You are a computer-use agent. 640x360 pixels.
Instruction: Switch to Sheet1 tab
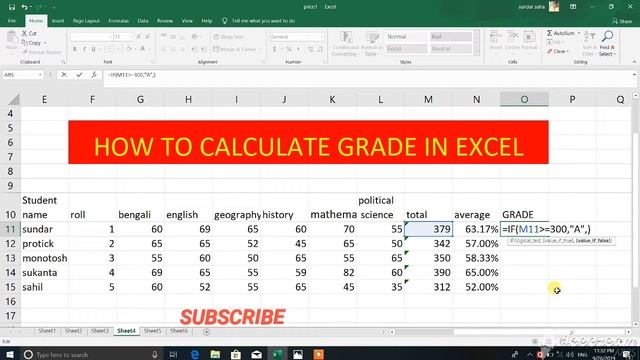47,331
